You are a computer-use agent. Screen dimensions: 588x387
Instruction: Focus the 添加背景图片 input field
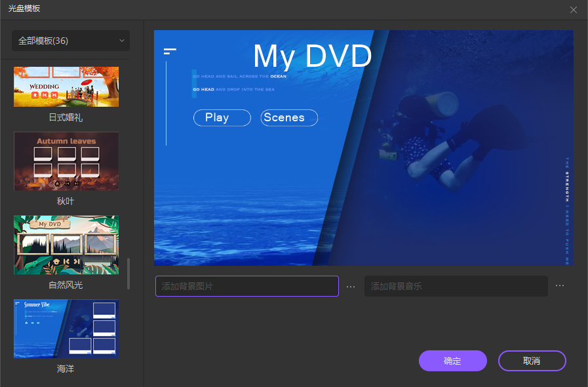point(246,286)
